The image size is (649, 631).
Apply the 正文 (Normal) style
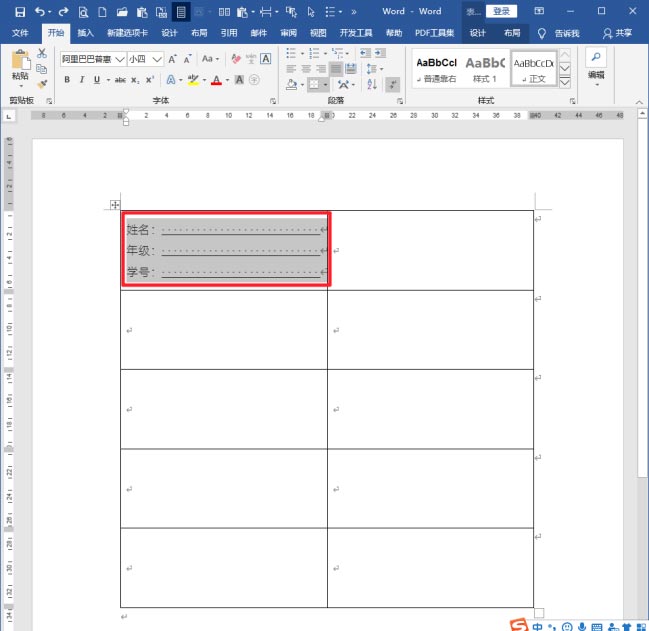533,70
